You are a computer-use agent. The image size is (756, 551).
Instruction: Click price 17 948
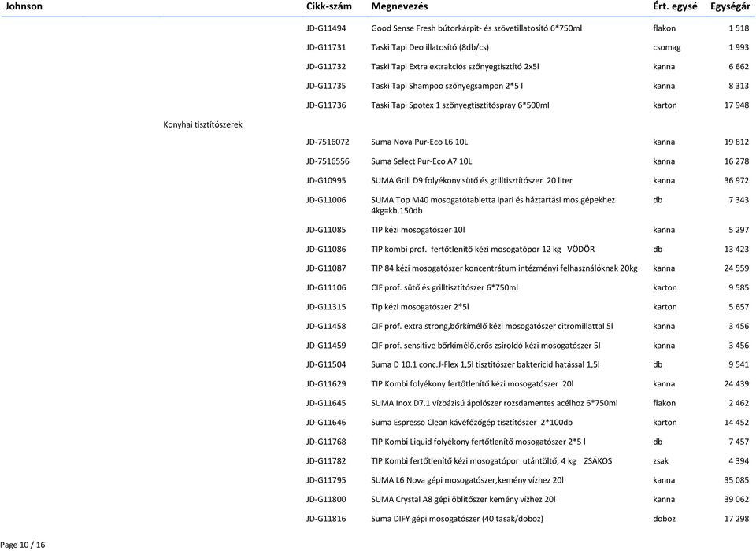(x=737, y=105)
